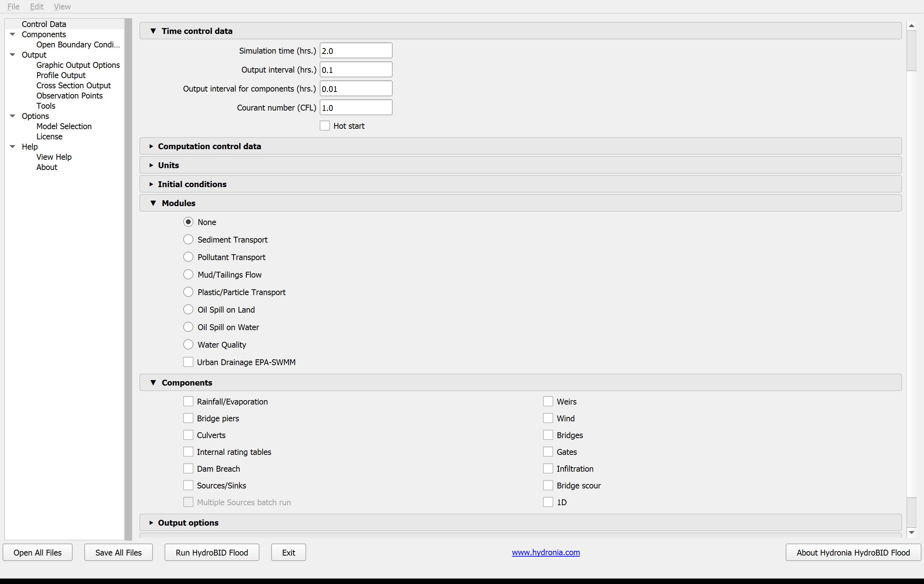Open the www.hydronia.com link

[x=546, y=552]
